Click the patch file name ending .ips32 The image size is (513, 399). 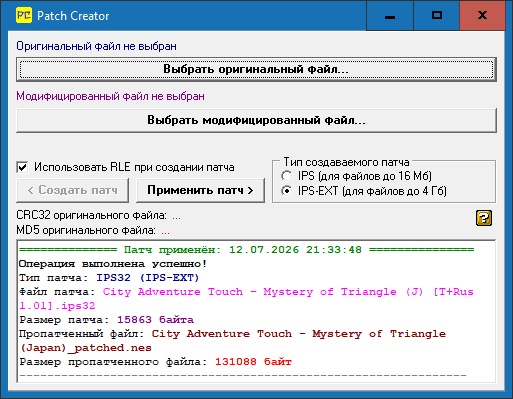click(246, 299)
